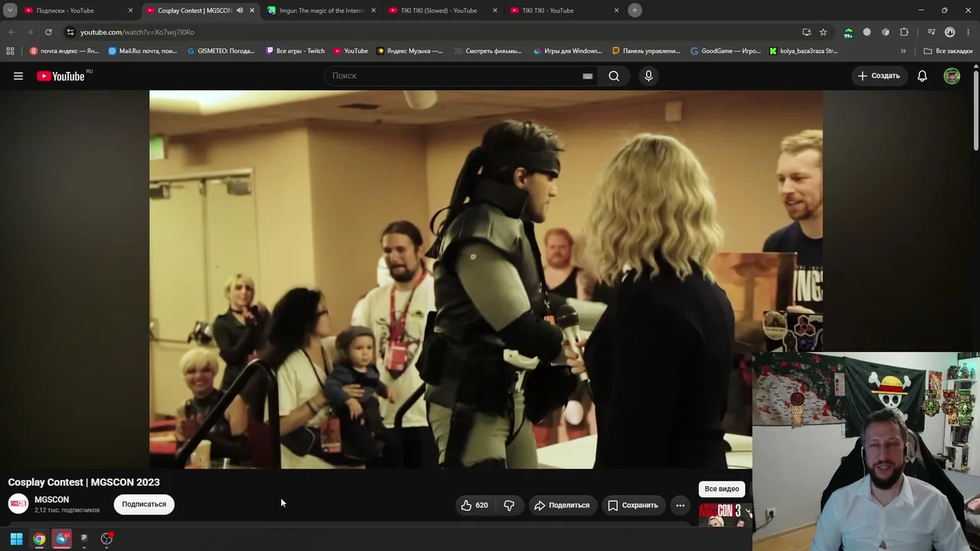Screen dimensions: 980x551
Task: Open the Windows Start menu
Action: click(16, 539)
